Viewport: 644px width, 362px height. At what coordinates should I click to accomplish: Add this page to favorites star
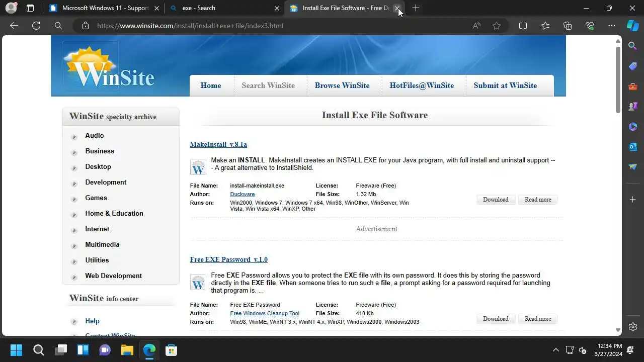[x=497, y=26]
